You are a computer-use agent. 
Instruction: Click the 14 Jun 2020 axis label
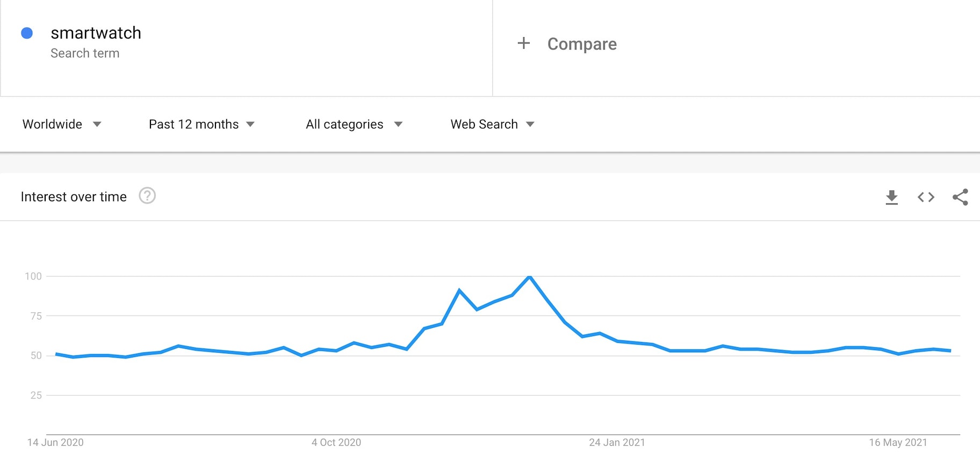(x=55, y=442)
